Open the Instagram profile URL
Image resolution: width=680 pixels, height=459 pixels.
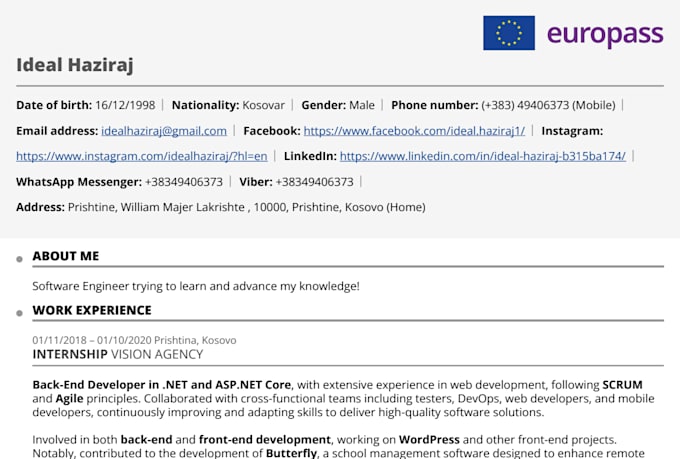pos(142,156)
